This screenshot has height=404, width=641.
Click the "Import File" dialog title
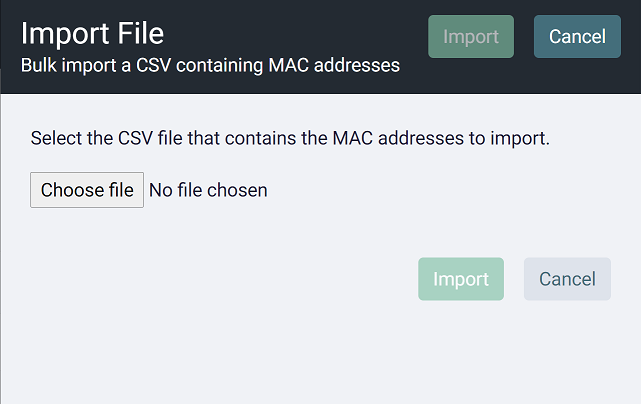click(x=92, y=33)
